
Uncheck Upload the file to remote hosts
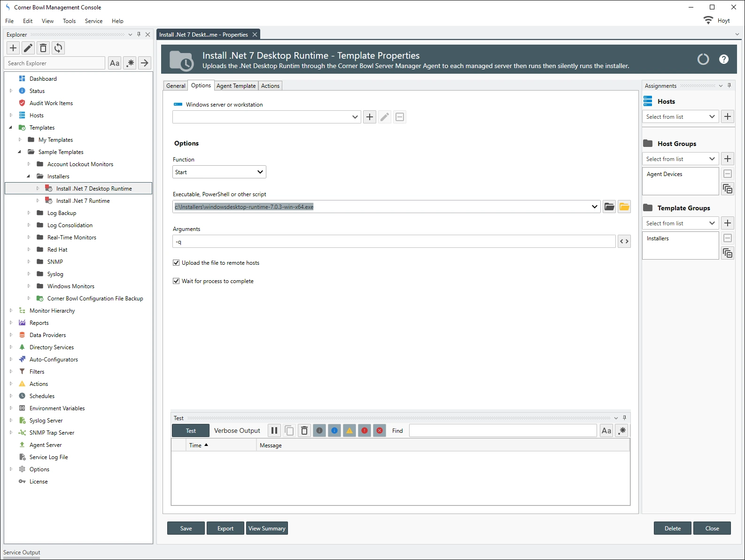[176, 263]
